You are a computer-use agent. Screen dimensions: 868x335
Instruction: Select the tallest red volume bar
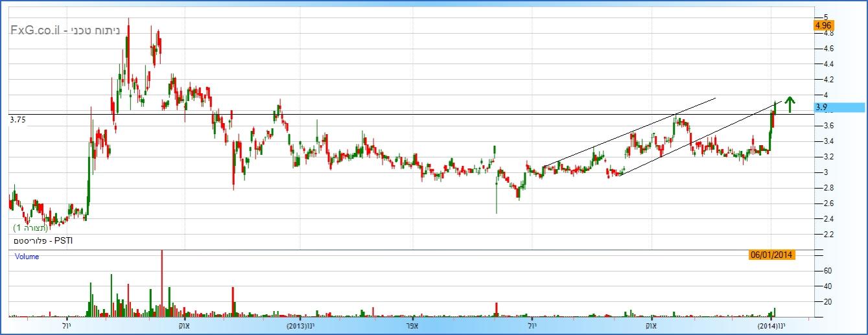point(161,284)
